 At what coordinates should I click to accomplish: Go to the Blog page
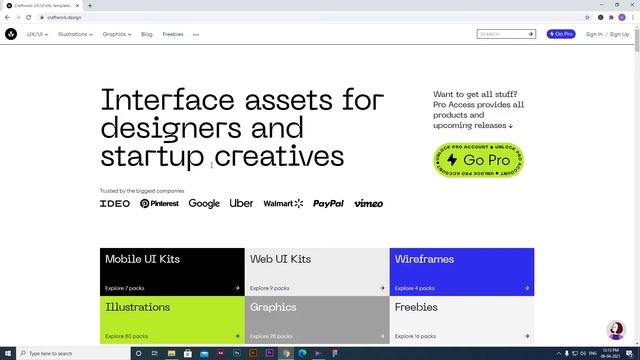[147, 34]
